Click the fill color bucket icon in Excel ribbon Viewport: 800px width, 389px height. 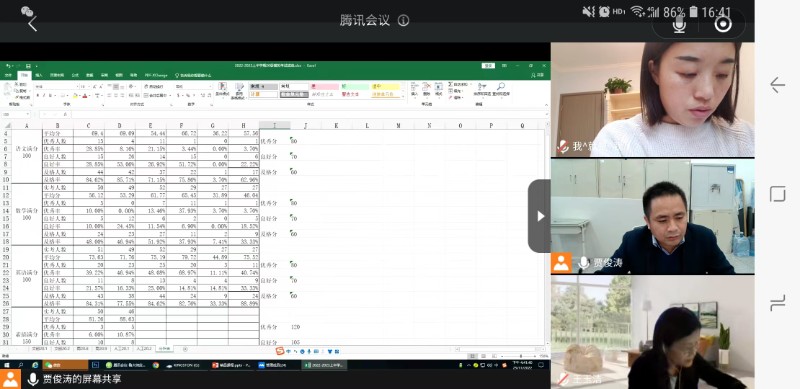(76, 95)
